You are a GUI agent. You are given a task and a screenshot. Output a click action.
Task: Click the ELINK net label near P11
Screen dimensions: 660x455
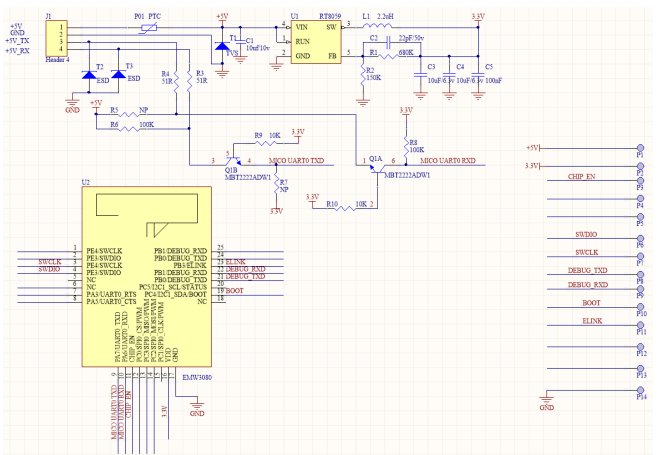pos(591,322)
